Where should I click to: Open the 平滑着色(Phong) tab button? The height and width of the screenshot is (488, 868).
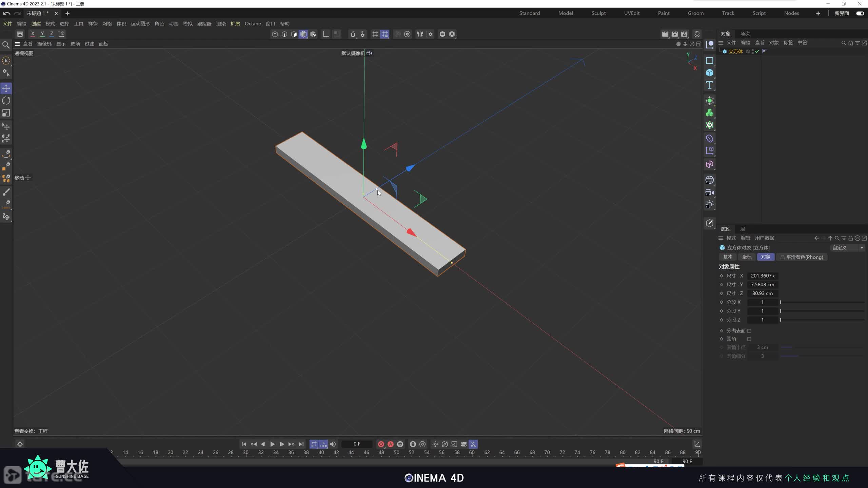[x=802, y=257]
